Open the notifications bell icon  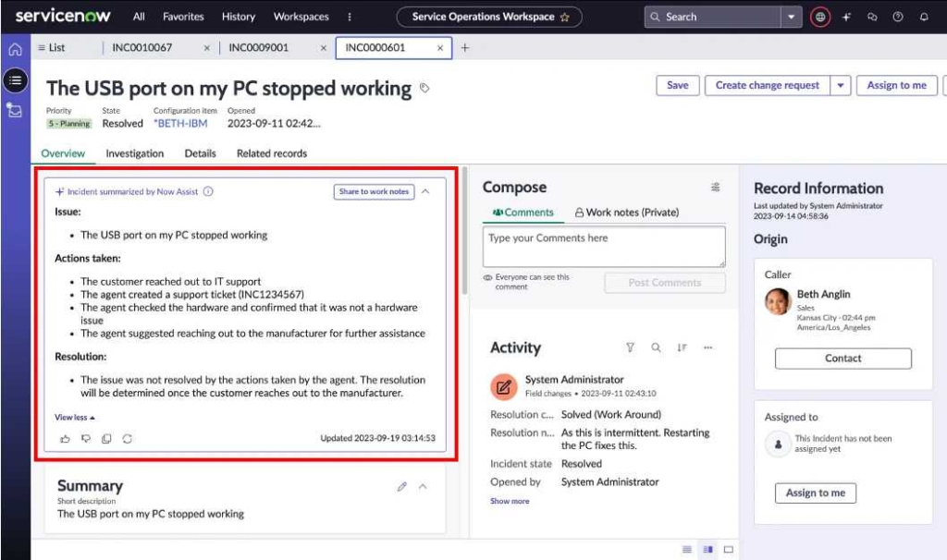pyautogui.click(x=924, y=17)
